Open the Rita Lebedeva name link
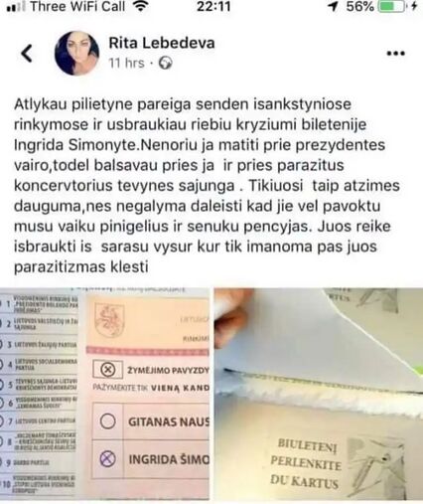 pyautogui.click(x=162, y=43)
